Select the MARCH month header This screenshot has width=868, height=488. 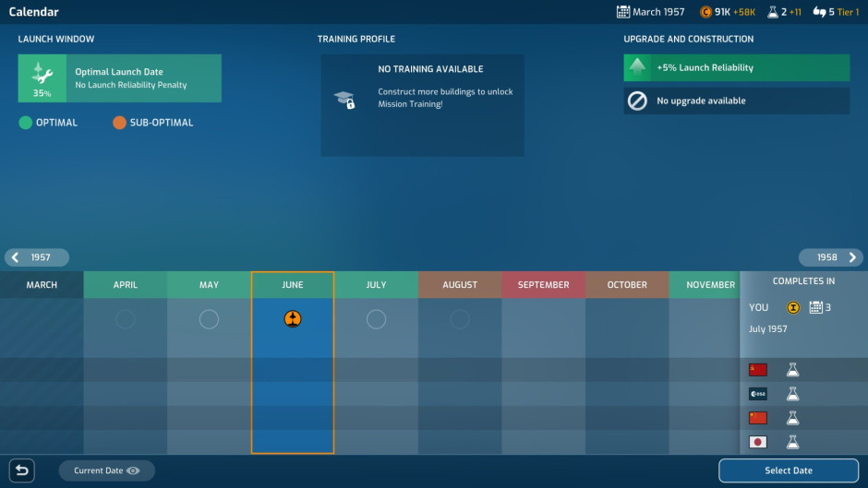point(42,285)
